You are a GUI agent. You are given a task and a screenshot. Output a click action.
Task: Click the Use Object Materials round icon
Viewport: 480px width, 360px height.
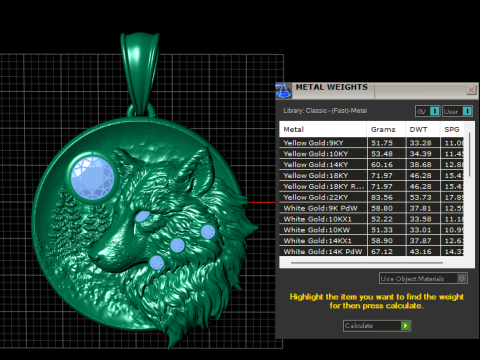[x=462, y=278]
